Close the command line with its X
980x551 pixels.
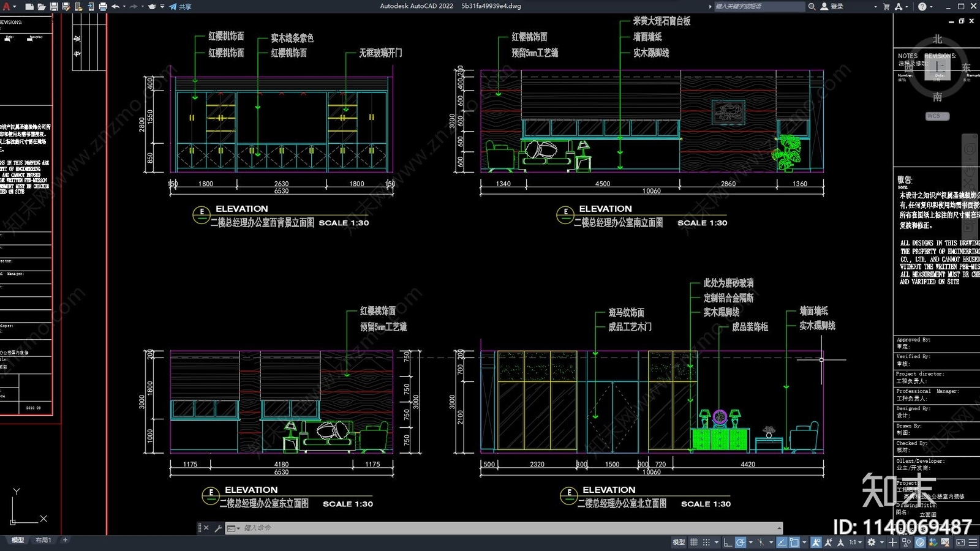[206, 528]
